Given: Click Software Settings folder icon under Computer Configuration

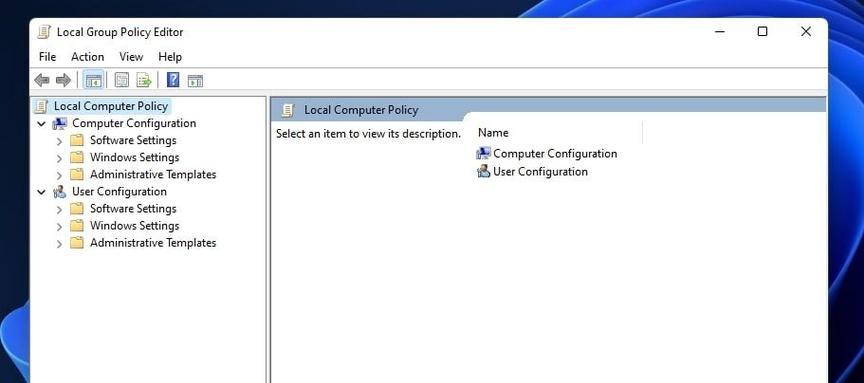Looking at the screenshot, I should [x=77, y=140].
